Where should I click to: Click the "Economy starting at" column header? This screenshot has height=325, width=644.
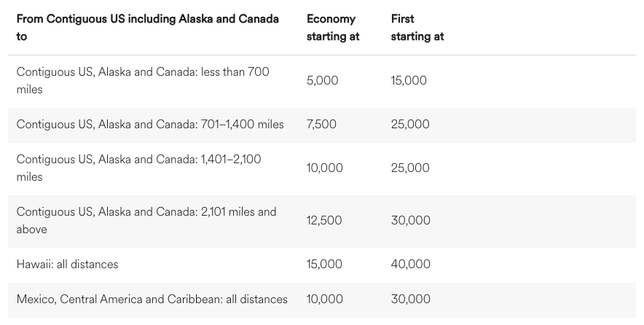coord(333,27)
